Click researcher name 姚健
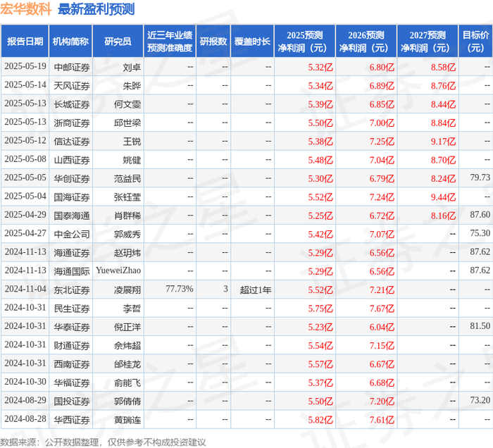The width and height of the screenshot is (493, 448). click(132, 160)
